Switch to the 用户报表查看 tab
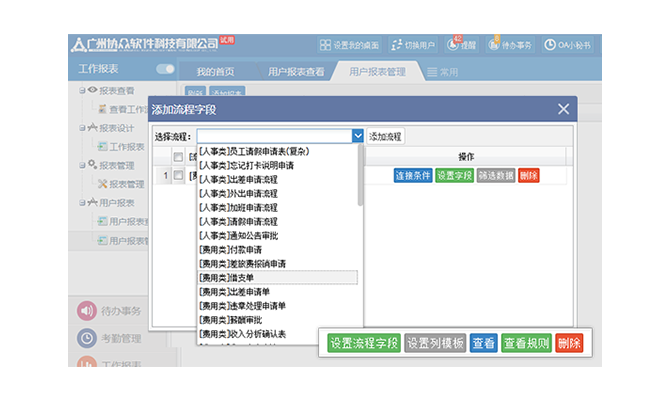 (x=295, y=72)
